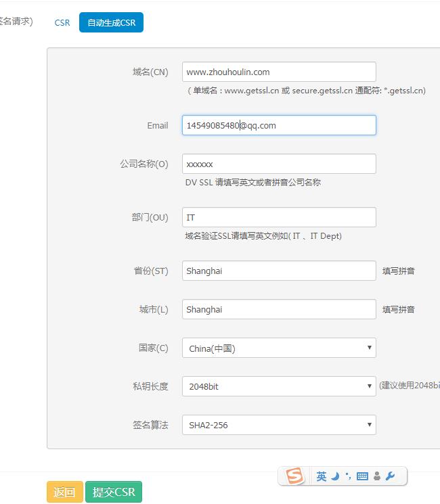Click the moon icon in IME toolbar
This screenshot has width=440, height=504.
[x=335, y=476]
